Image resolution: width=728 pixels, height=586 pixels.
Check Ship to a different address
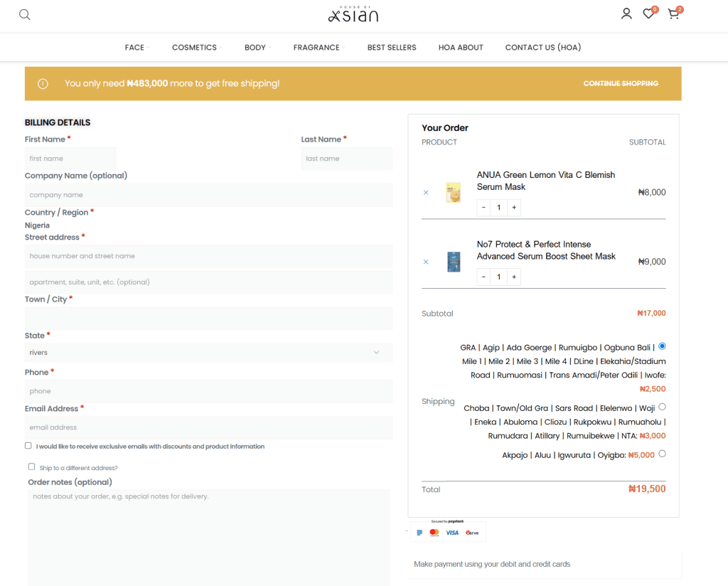[31, 467]
